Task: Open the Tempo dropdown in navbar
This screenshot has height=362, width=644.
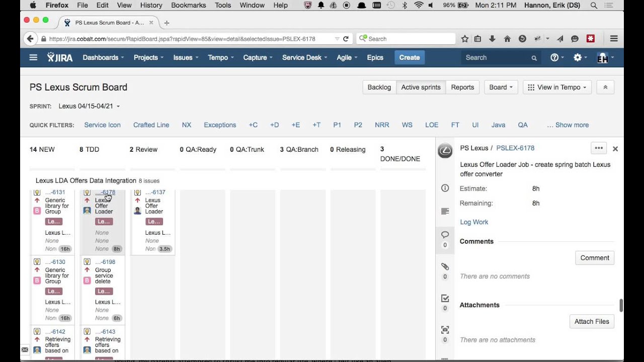Action: (221, 57)
